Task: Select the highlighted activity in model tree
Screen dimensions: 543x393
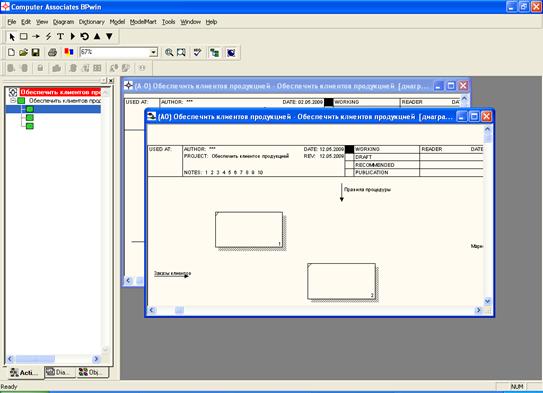Action: 53,109
